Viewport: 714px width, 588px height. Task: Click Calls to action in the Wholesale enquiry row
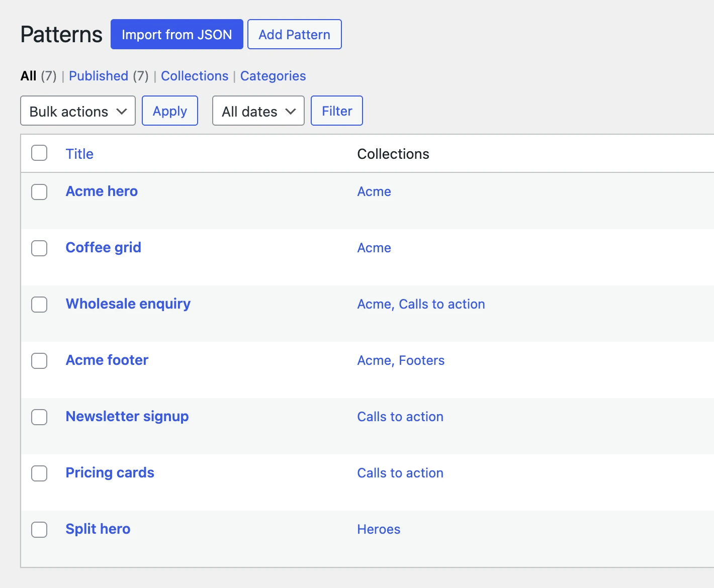(442, 304)
